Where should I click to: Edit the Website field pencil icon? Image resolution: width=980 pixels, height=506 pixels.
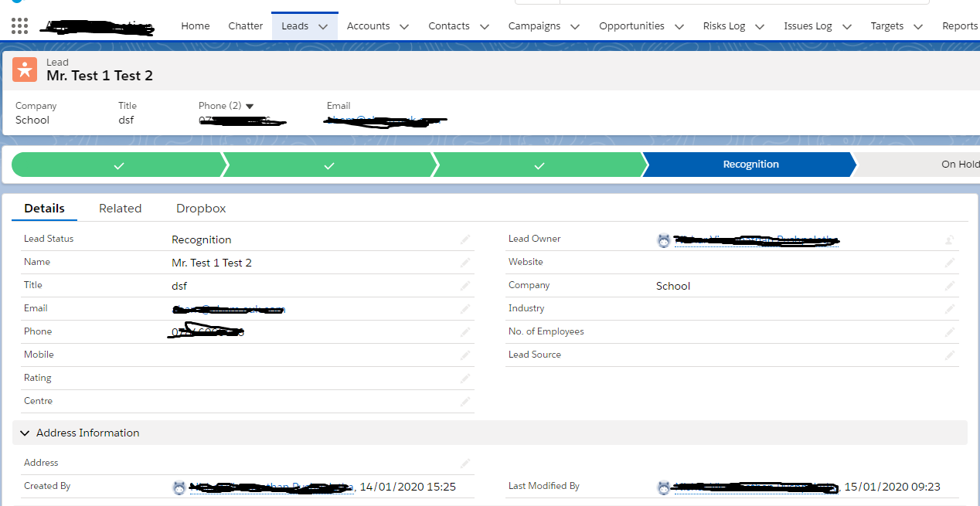[x=949, y=263]
